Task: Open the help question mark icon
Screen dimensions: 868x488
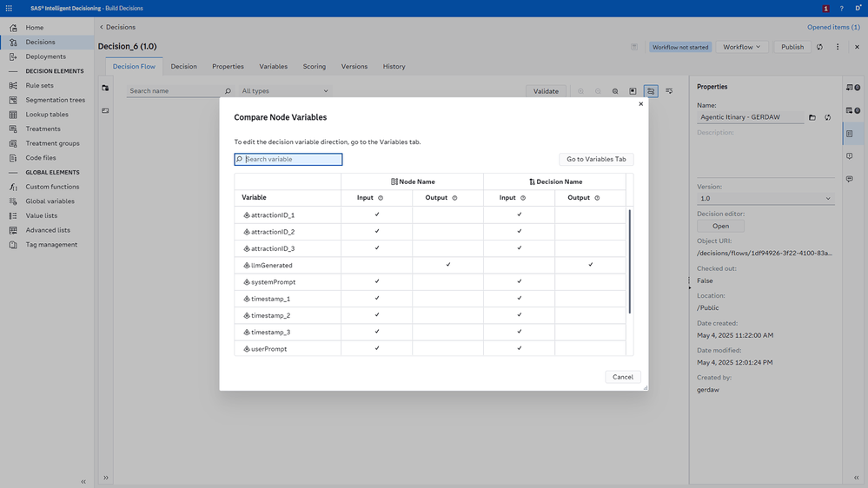Action: (x=841, y=9)
